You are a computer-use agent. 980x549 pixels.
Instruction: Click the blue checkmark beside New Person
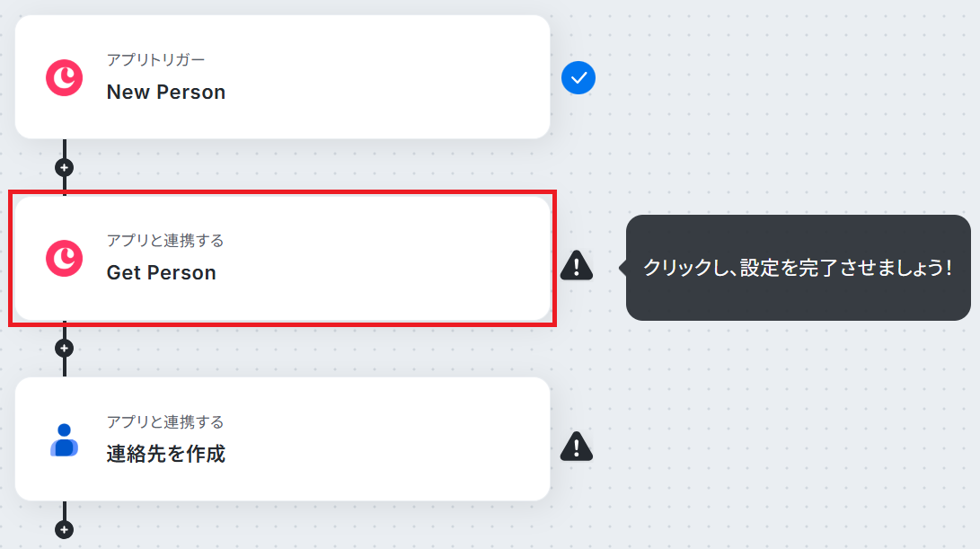pyautogui.click(x=578, y=78)
